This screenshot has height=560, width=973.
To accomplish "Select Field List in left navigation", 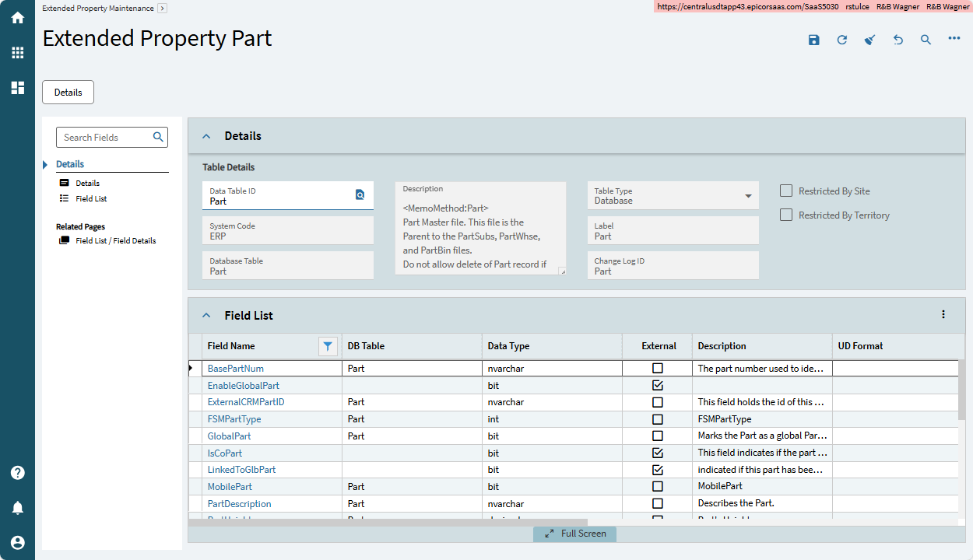I will pos(91,199).
